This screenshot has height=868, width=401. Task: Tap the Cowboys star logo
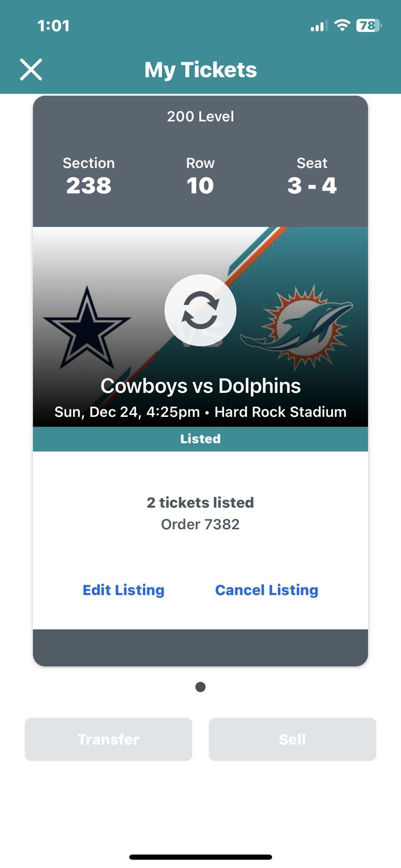(x=87, y=327)
